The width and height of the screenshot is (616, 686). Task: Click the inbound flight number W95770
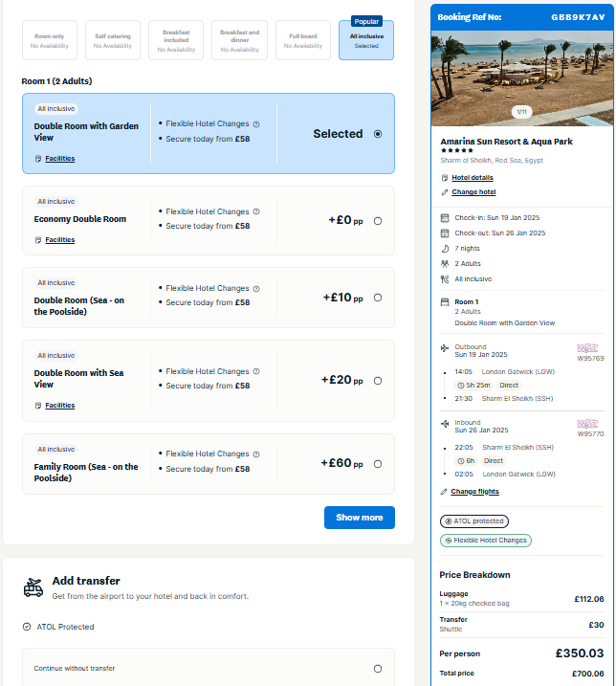point(590,434)
